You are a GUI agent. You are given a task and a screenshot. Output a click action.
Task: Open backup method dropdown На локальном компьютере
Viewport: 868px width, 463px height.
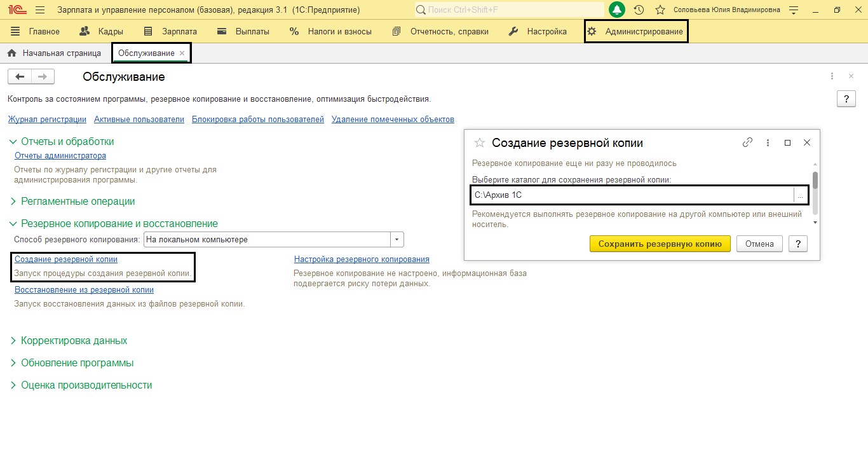point(397,239)
